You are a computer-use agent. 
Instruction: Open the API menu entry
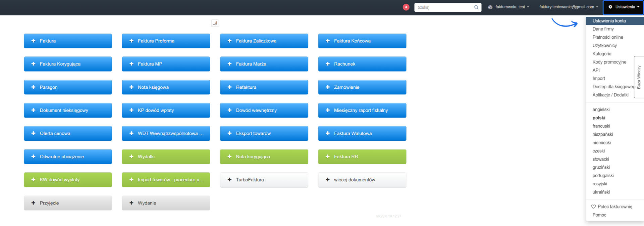[596, 70]
